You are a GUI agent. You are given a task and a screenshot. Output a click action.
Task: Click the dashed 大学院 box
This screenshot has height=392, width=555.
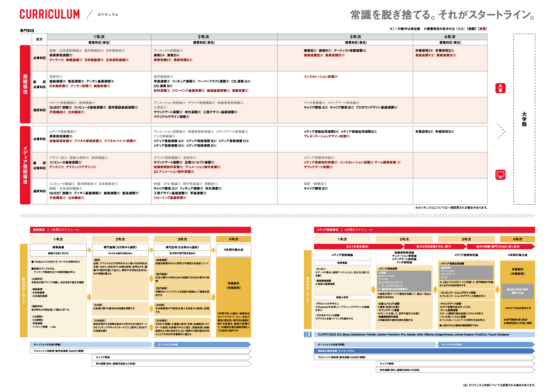(x=524, y=119)
